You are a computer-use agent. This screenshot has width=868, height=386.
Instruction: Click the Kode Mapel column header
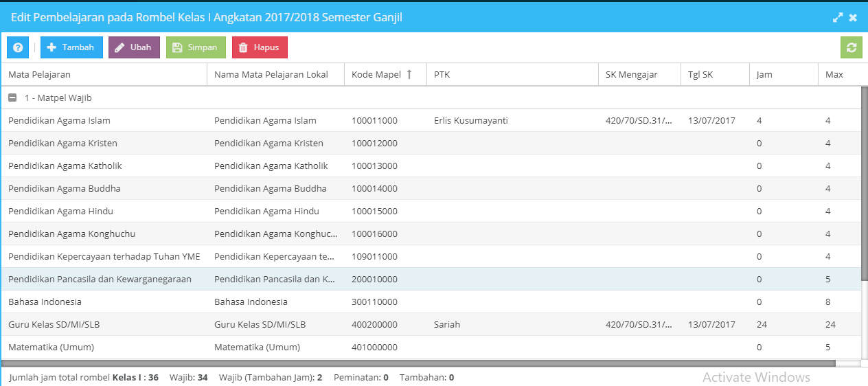click(x=385, y=74)
